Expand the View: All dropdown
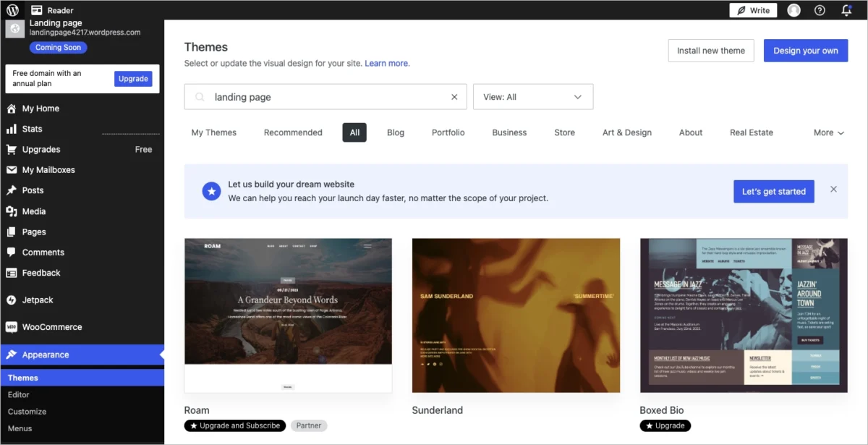 (x=532, y=97)
